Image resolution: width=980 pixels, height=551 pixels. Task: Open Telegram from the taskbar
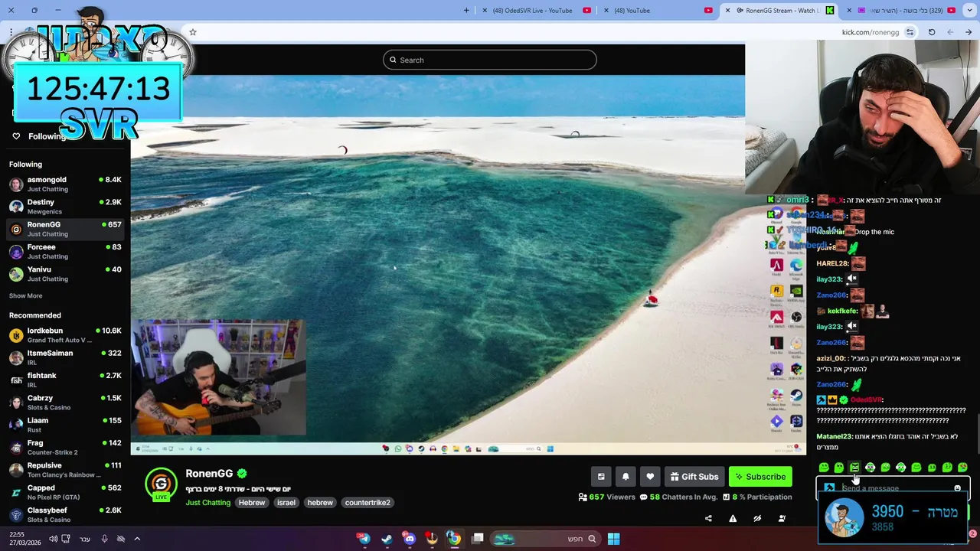[364, 539]
